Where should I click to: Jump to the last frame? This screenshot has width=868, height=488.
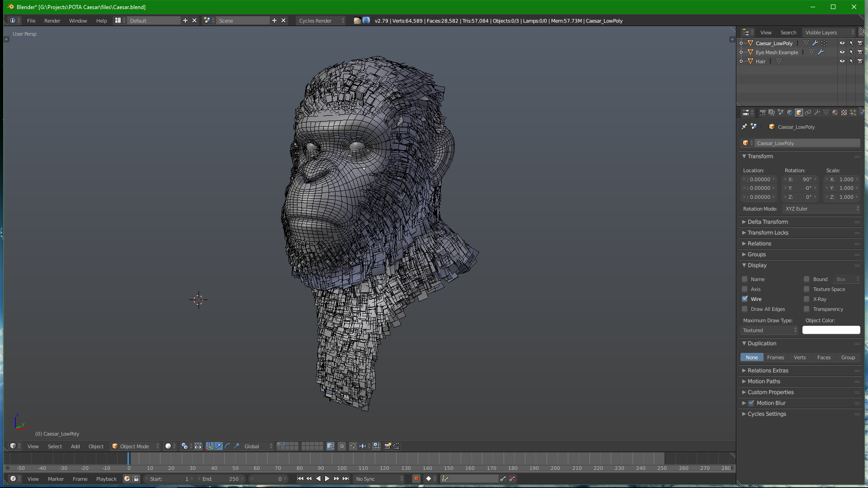tap(345, 479)
